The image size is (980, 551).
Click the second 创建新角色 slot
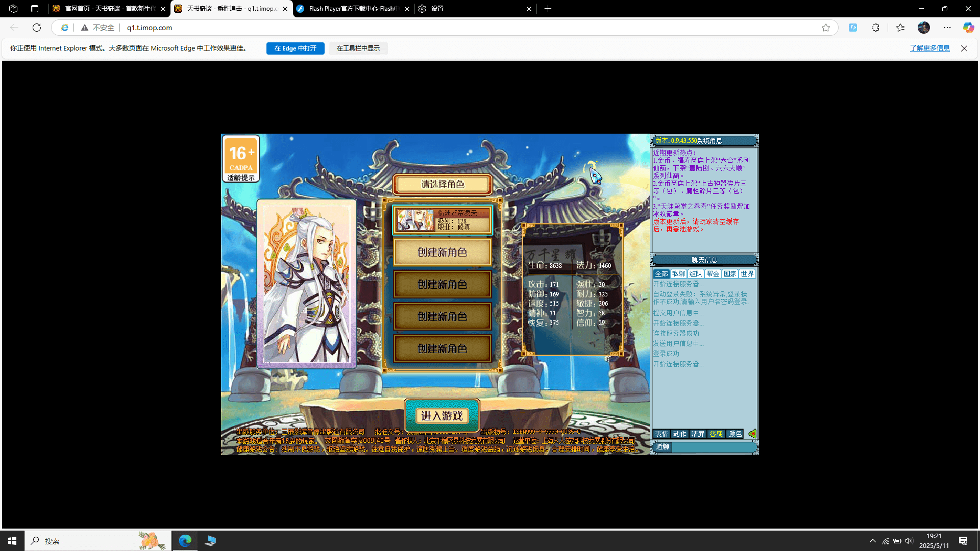(443, 284)
